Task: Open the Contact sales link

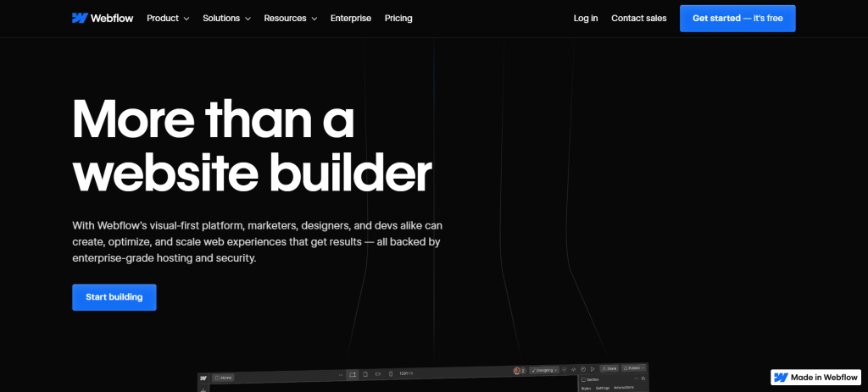Action: coord(639,19)
